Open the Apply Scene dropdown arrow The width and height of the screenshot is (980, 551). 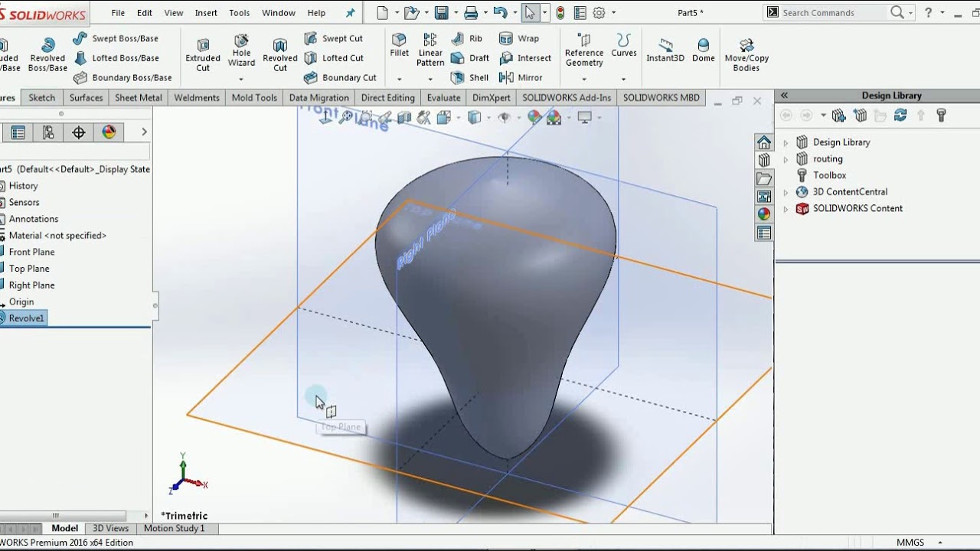pos(567,118)
